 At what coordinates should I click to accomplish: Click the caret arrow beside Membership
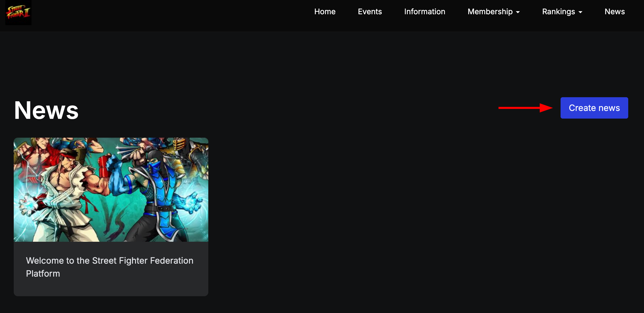click(x=518, y=12)
